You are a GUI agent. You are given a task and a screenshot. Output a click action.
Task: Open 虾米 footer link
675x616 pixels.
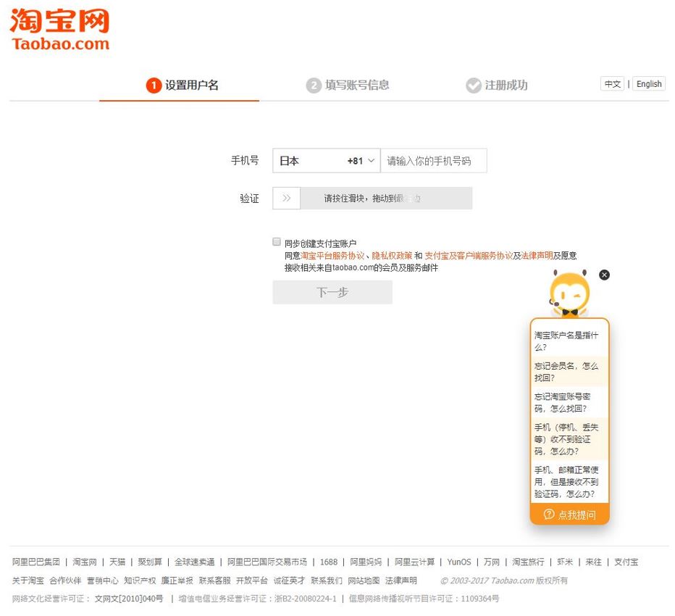click(565, 562)
